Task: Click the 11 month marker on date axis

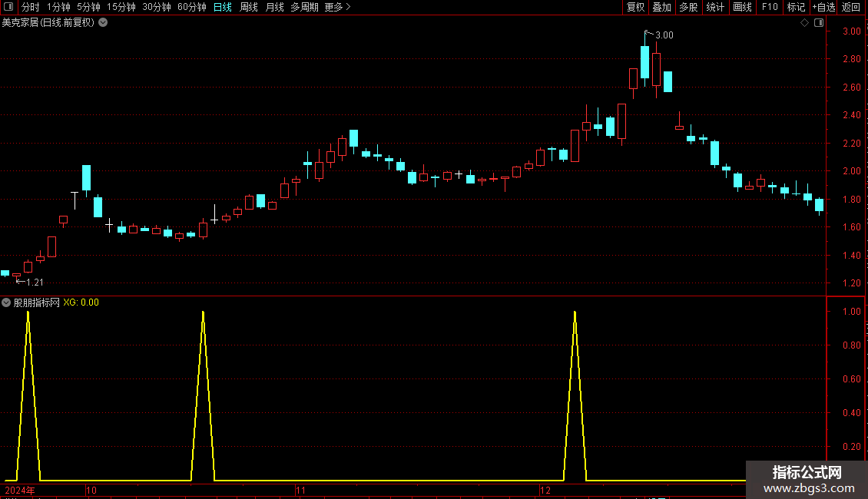Action: [x=300, y=490]
